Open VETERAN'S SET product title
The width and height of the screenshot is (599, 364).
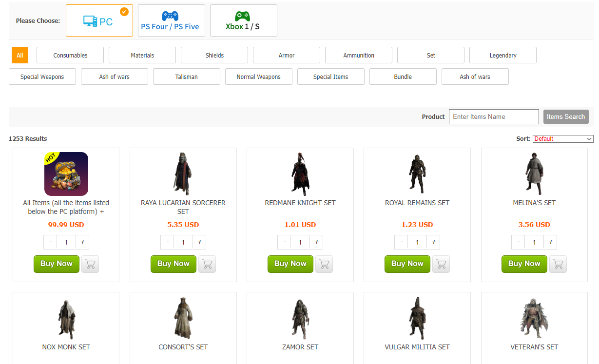pyautogui.click(x=534, y=347)
